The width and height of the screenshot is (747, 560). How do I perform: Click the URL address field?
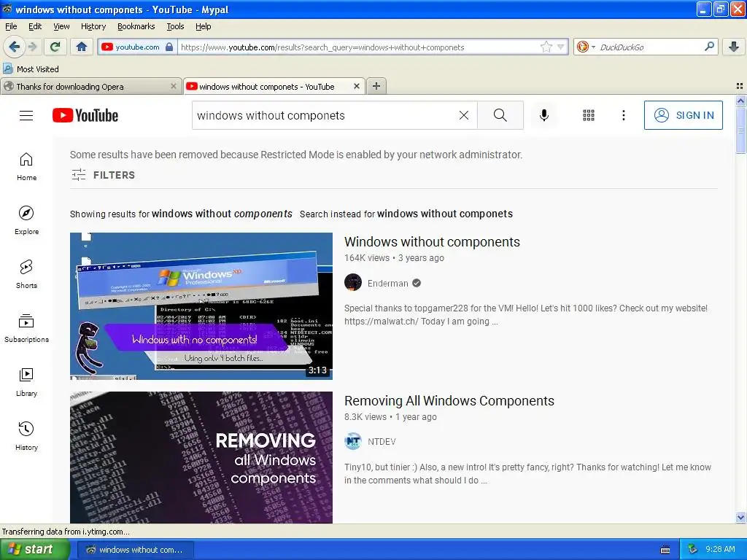click(x=359, y=47)
